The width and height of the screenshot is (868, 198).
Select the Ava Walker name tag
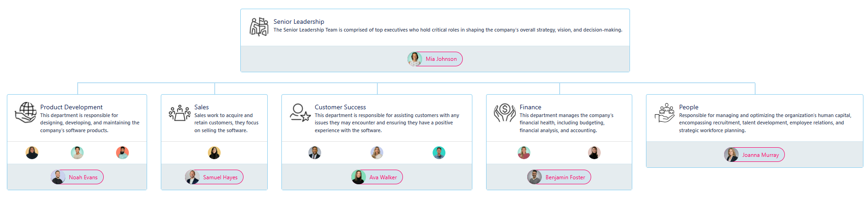tap(377, 177)
